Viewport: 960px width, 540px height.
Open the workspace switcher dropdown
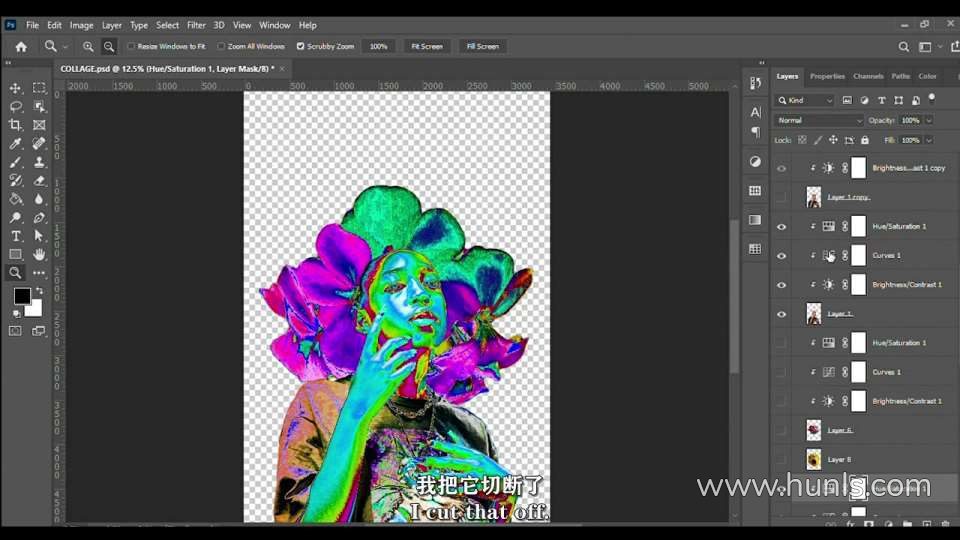[x=929, y=47]
